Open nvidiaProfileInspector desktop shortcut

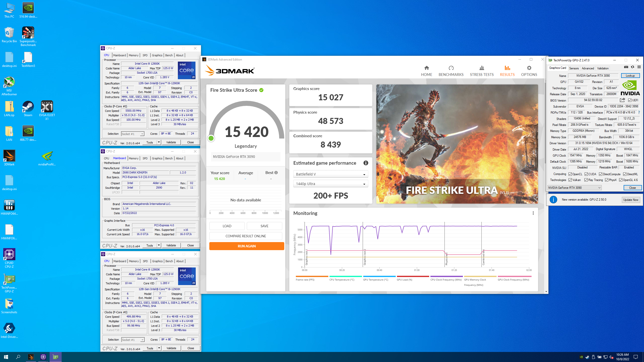click(47, 158)
